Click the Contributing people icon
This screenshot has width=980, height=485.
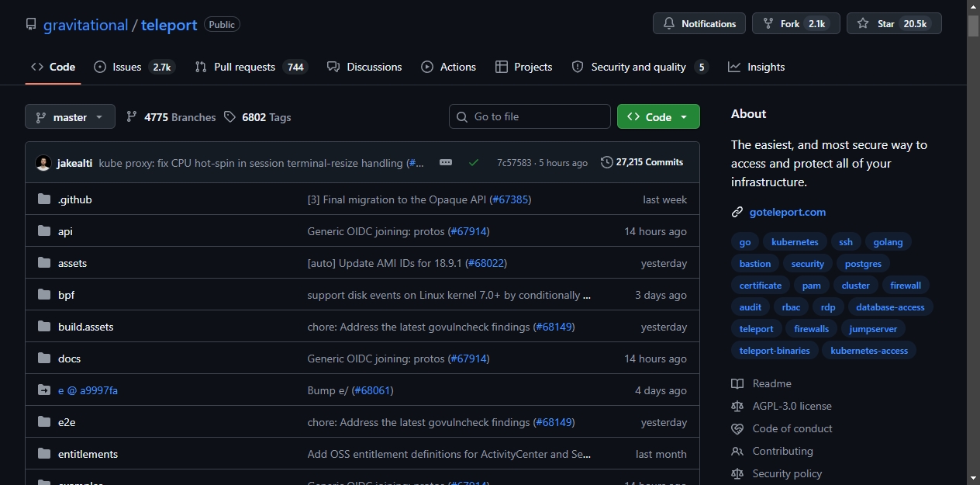[x=737, y=451]
